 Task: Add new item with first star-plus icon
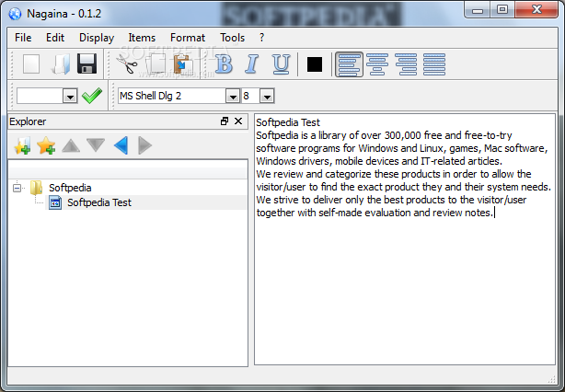[x=22, y=145]
